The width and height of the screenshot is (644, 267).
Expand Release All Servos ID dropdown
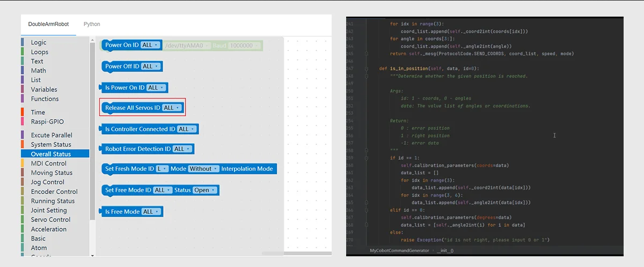point(171,108)
